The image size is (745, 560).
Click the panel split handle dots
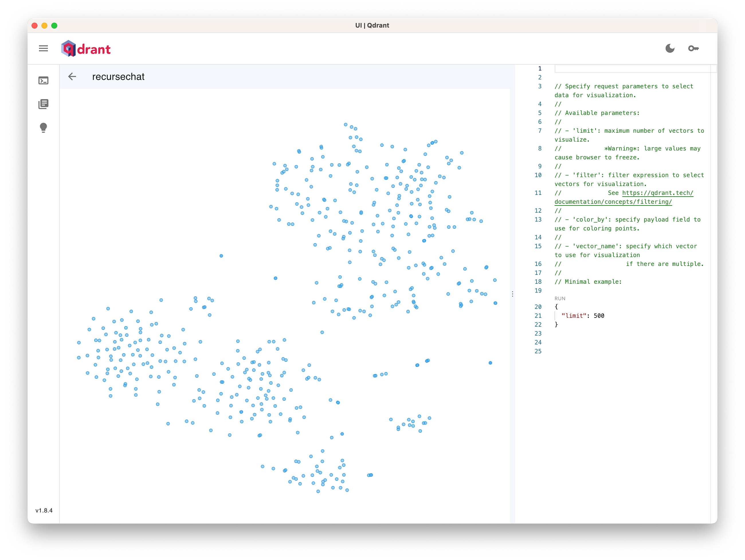513,294
